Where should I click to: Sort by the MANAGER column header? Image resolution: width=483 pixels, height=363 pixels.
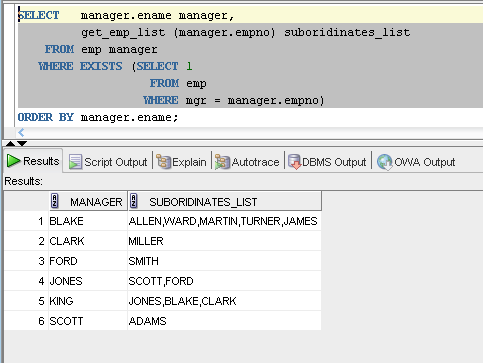point(88,201)
